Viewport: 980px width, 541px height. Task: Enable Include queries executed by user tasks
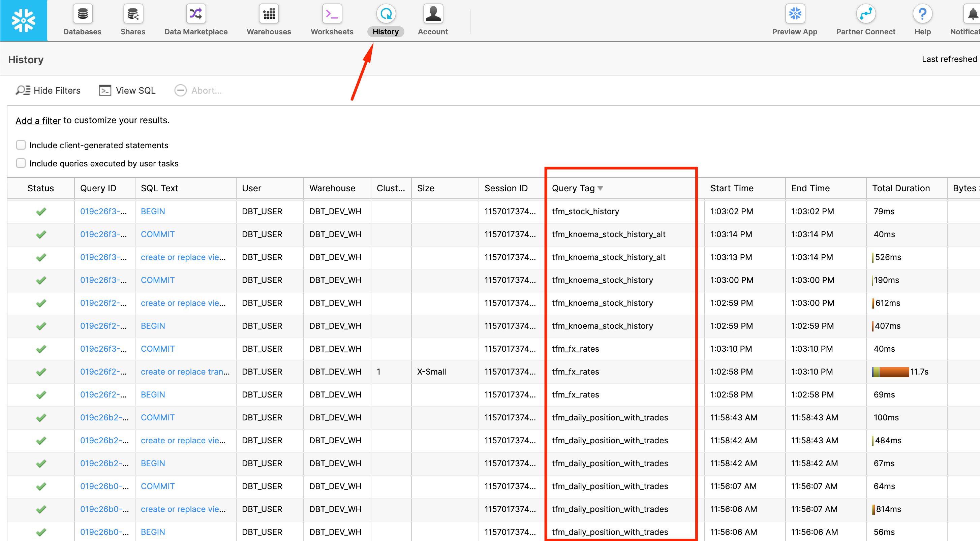(21, 163)
